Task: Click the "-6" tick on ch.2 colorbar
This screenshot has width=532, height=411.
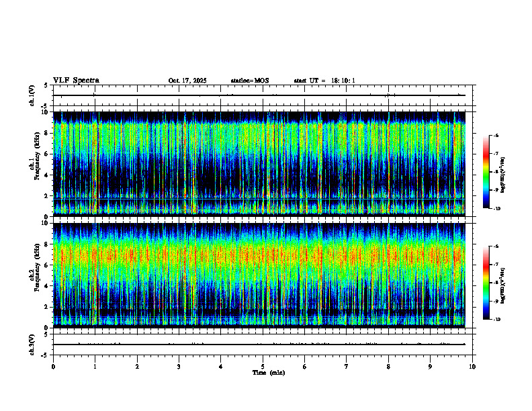Action: tap(496, 246)
